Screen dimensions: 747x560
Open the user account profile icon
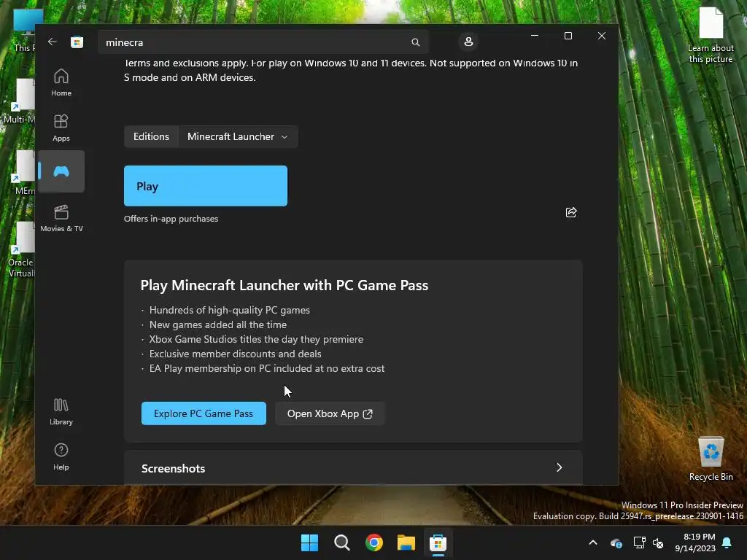[x=468, y=42]
